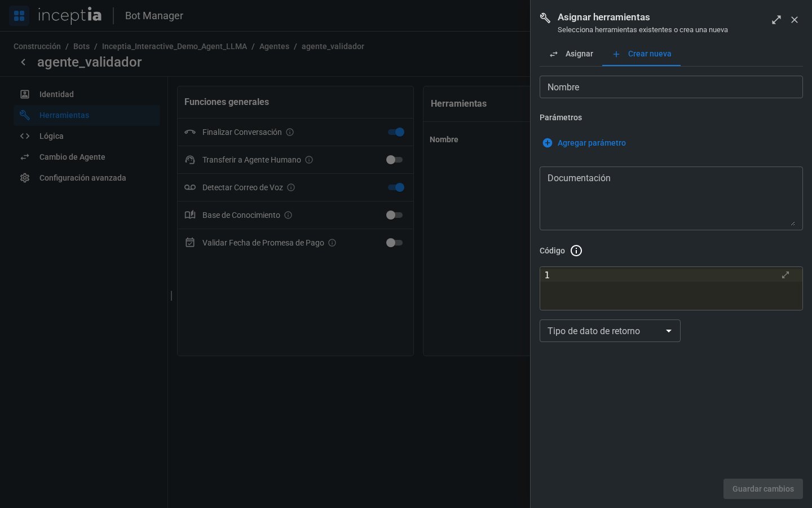Open Configuración avanzada section

(x=87, y=178)
